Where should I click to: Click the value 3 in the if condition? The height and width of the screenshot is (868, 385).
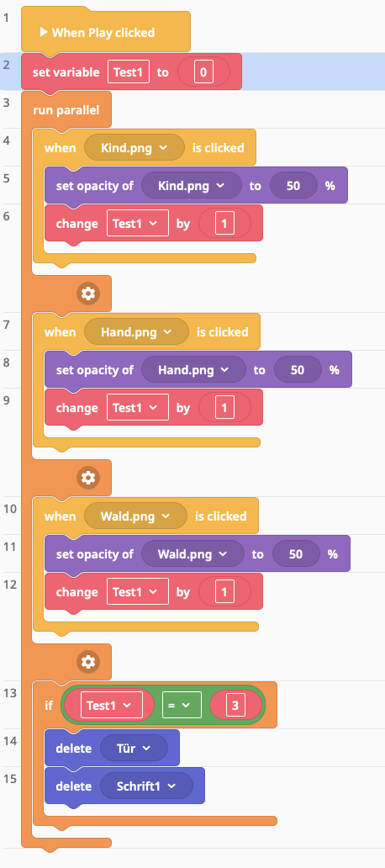[x=235, y=705]
